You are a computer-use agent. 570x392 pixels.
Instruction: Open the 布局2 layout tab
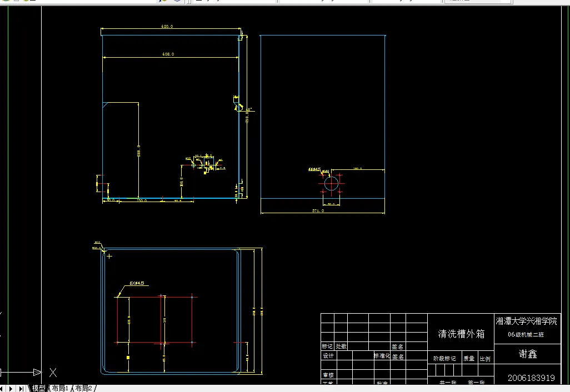[x=83, y=388]
